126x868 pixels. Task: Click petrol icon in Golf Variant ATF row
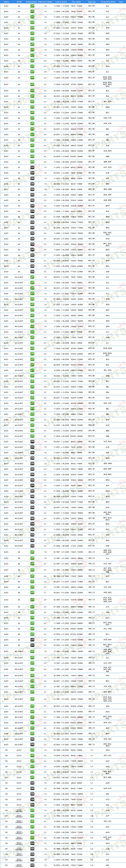32,816
